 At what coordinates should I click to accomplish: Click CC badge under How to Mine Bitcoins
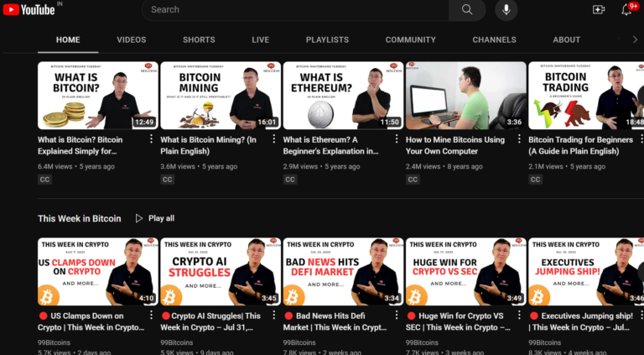(x=413, y=180)
